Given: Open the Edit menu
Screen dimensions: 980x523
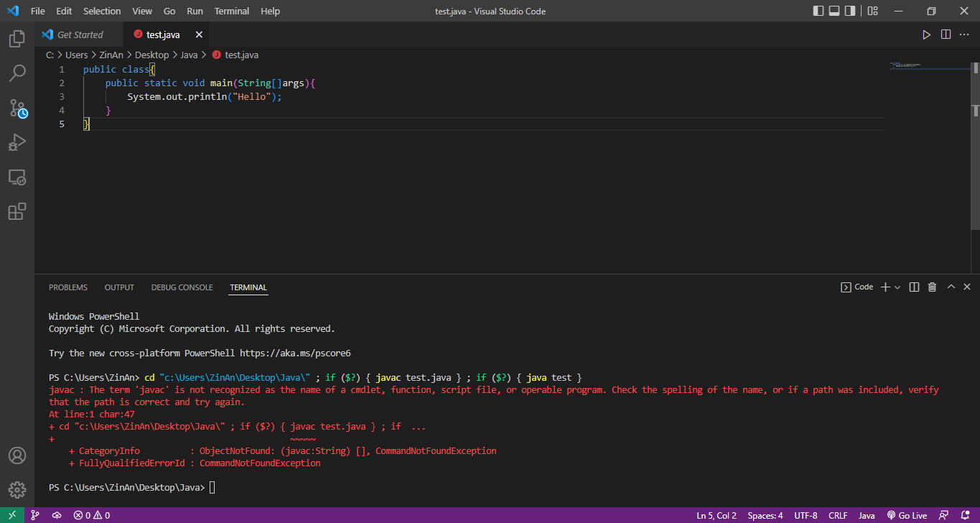Looking at the screenshot, I should coord(64,11).
